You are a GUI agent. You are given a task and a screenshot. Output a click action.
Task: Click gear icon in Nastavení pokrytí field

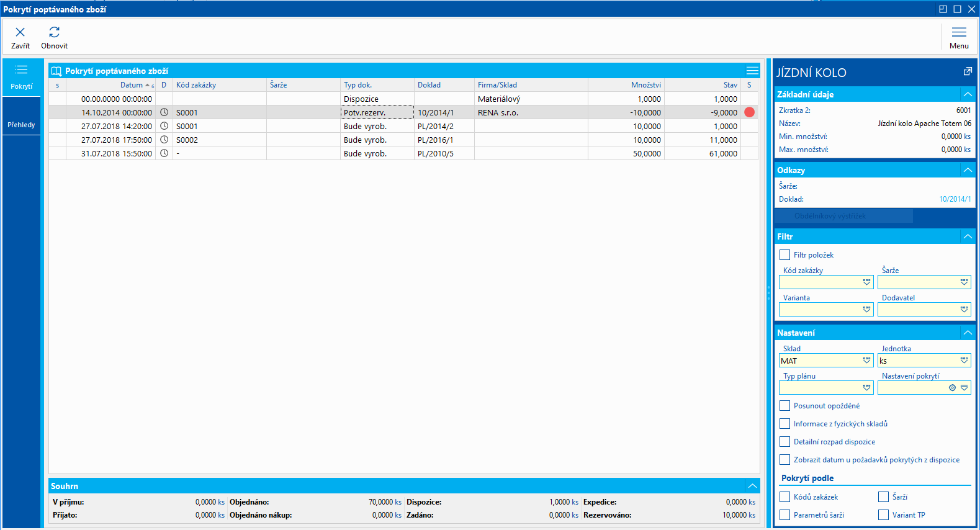pos(953,388)
